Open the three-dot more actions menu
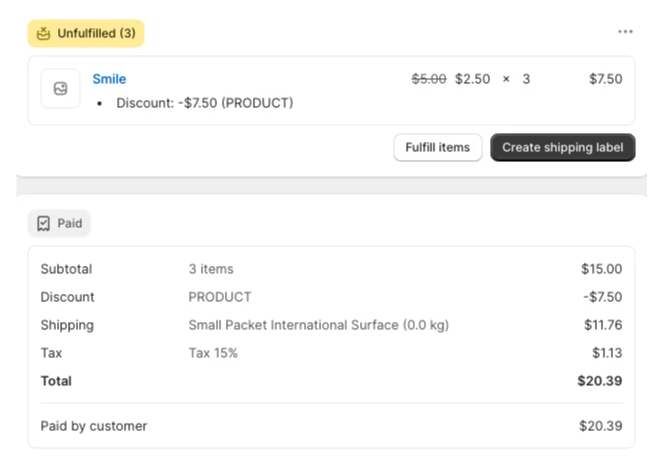The height and width of the screenshot is (460, 656). [625, 32]
